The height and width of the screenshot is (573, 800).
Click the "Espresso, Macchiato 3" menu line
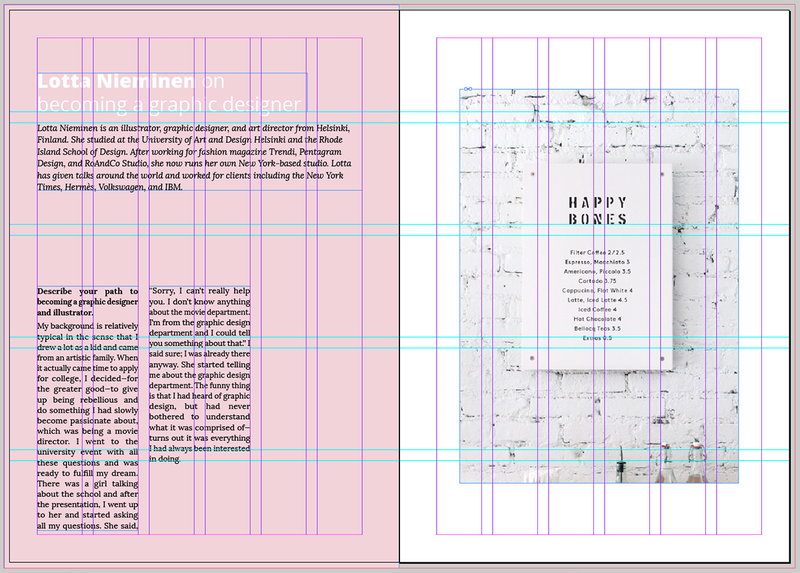599,262
